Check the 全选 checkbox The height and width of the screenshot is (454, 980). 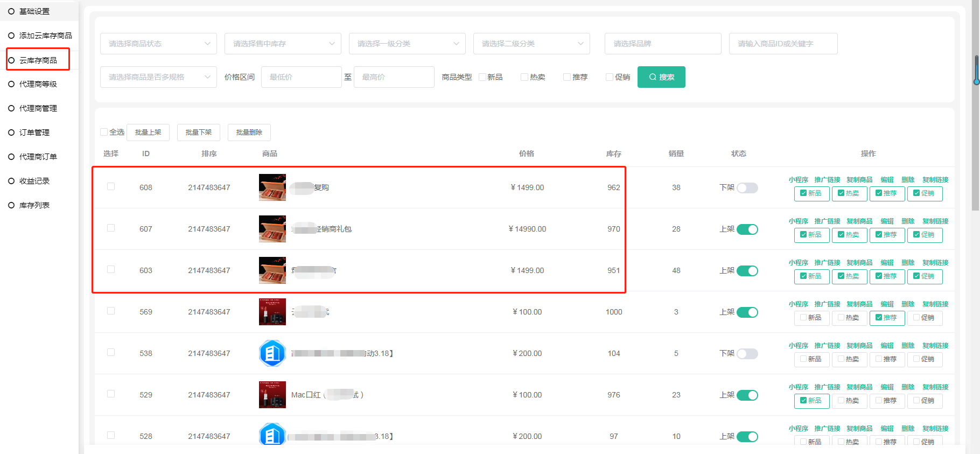pos(104,132)
